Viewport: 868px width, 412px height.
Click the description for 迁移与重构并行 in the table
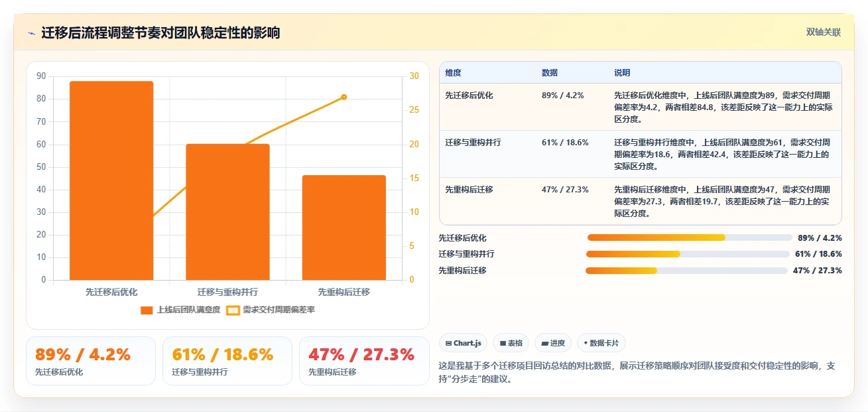coord(722,155)
